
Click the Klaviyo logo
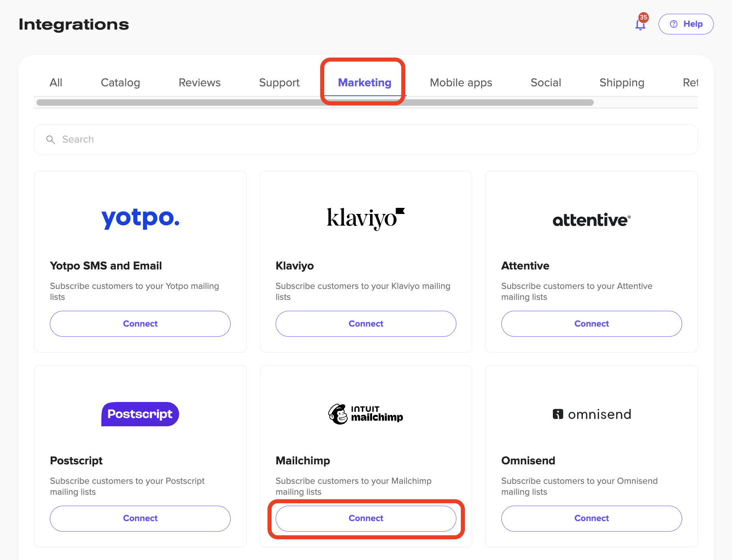[x=366, y=218]
